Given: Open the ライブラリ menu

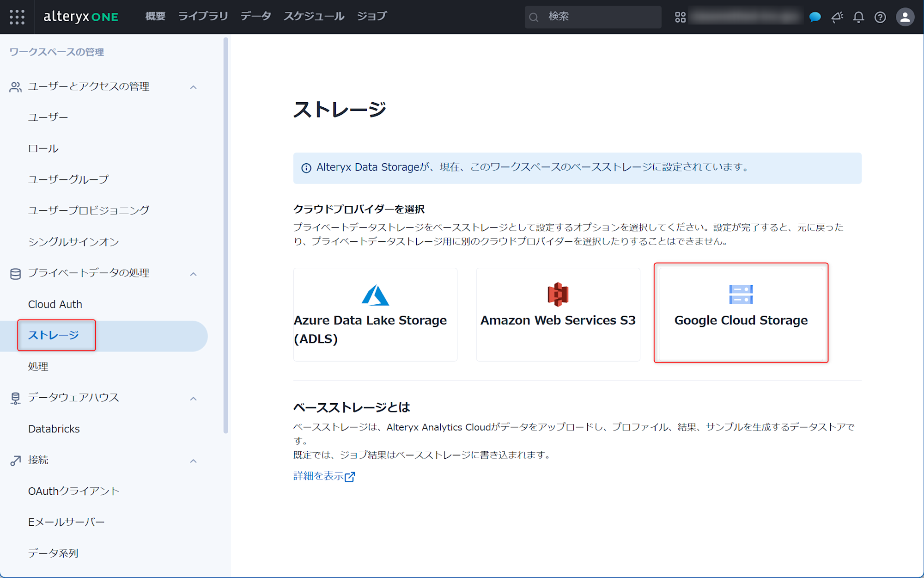Looking at the screenshot, I should (x=203, y=16).
